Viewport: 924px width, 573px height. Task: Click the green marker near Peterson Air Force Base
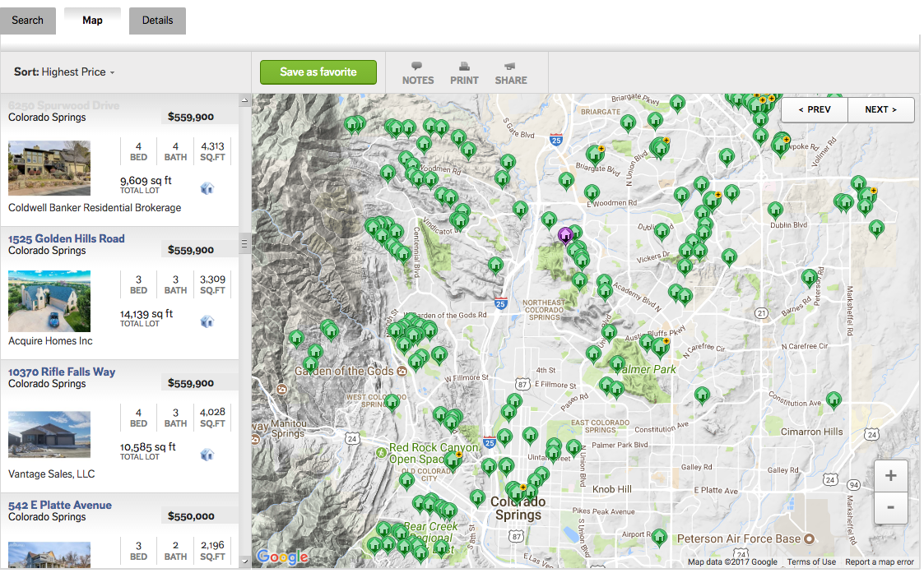[x=659, y=537]
